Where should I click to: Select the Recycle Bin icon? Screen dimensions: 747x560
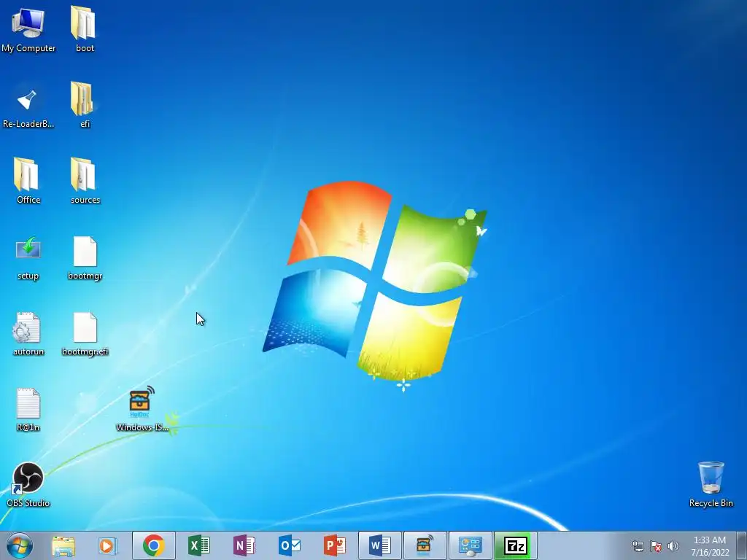point(711,484)
